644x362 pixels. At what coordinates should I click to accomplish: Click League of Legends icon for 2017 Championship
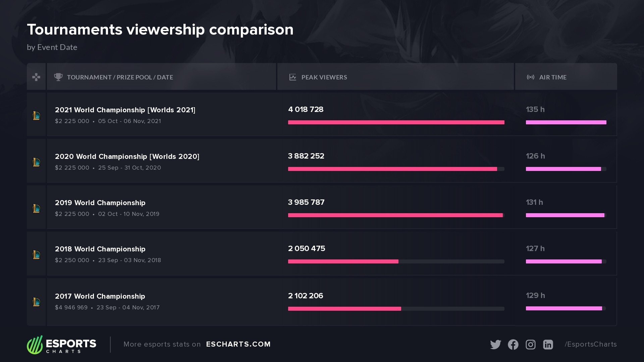coord(36,302)
